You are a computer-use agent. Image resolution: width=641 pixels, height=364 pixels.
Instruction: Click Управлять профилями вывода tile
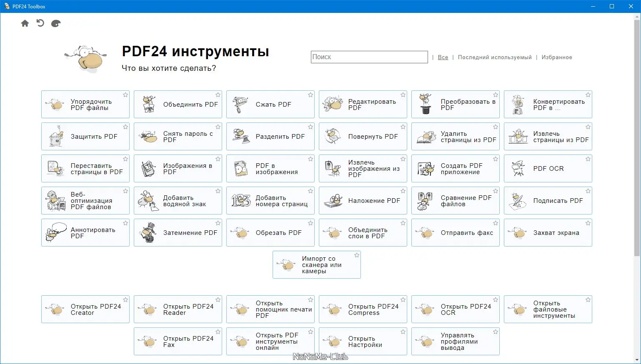456,342
